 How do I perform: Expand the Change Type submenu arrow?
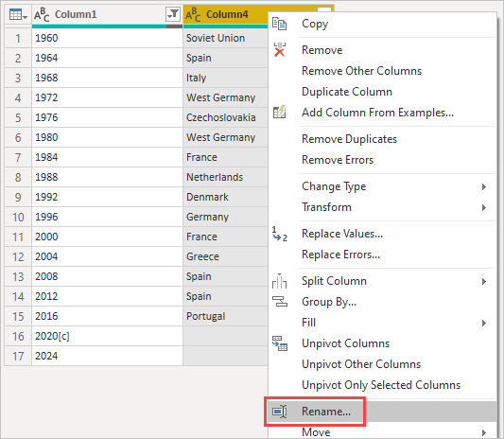[484, 186]
